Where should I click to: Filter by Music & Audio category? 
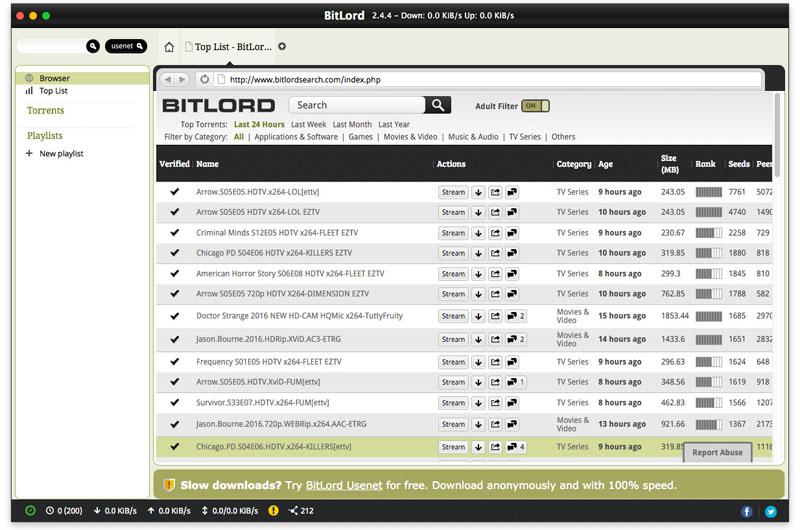coord(473,137)
